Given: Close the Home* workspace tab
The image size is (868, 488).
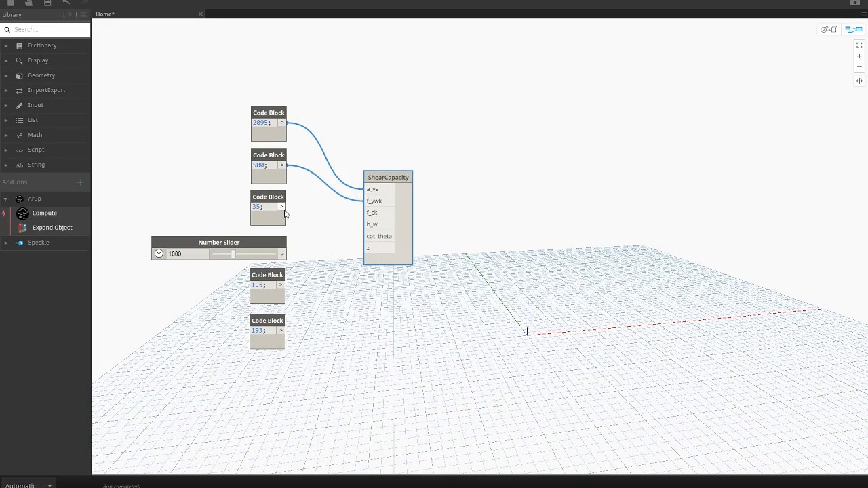Looking at the screenshot, I should [200, 14].
